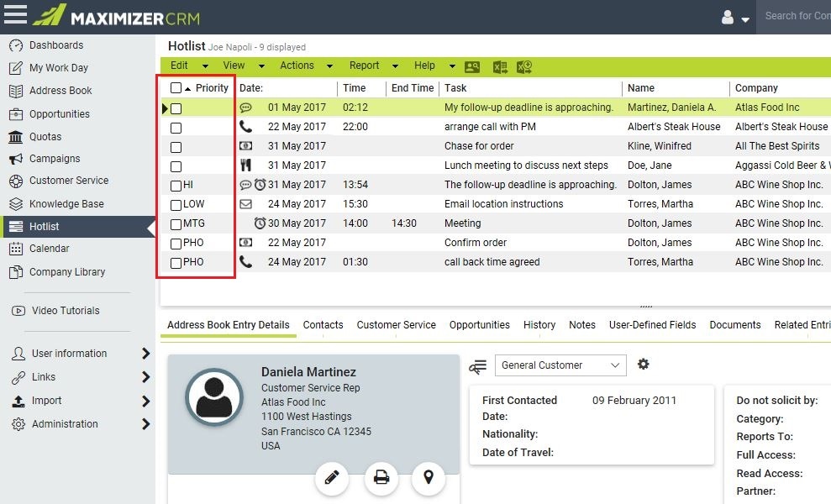Click the Calendar sidebar icon
Image resolution: width=831 pixels, height=504 pixels.
click(x=16, y=249)
